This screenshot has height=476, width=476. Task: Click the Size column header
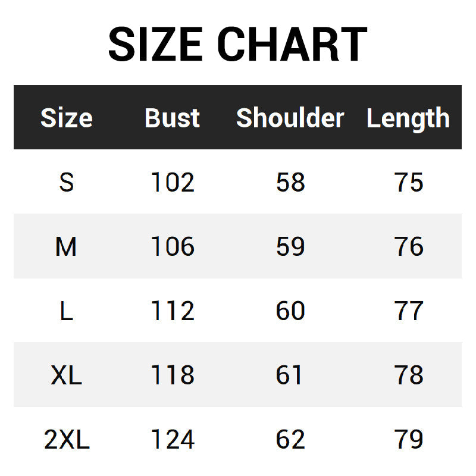(66, 118)
